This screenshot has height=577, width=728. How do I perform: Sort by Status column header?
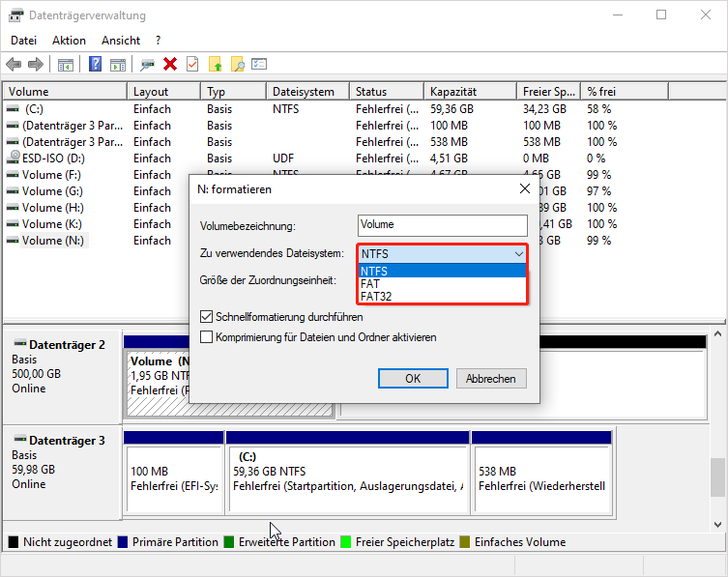click(387, 92)
